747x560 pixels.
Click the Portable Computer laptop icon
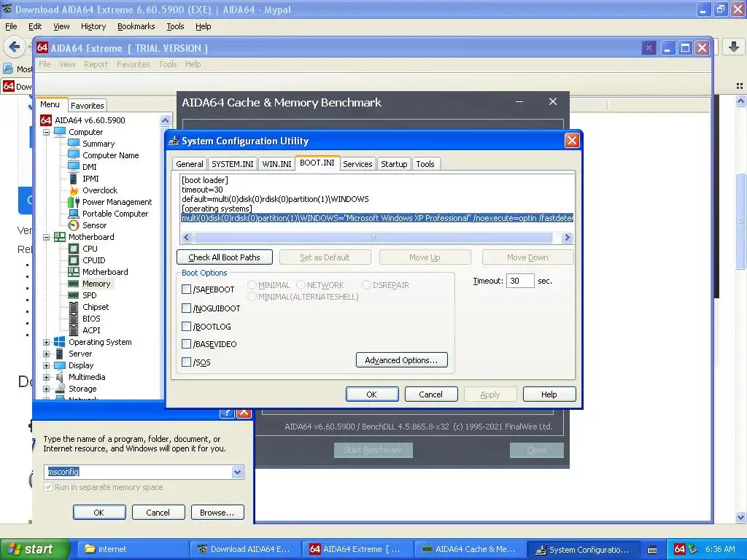pos(74,214)
